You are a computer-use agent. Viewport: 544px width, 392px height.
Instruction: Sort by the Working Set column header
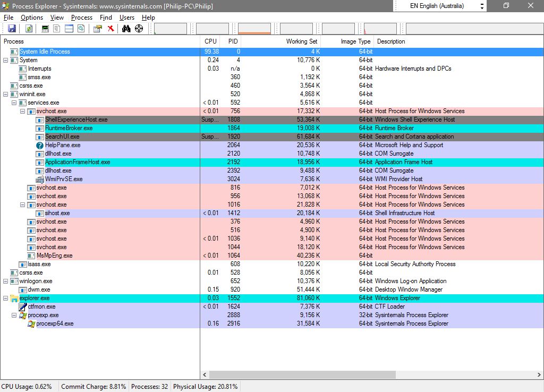[x=280, y=41]
